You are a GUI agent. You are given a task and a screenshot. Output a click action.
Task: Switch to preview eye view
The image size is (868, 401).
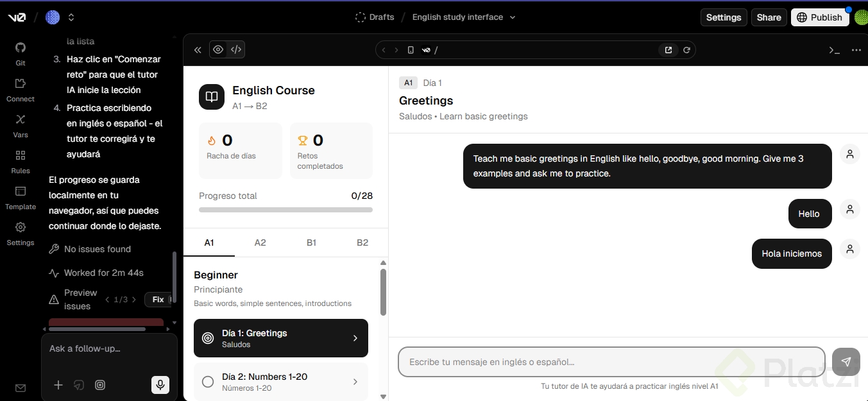218,49
